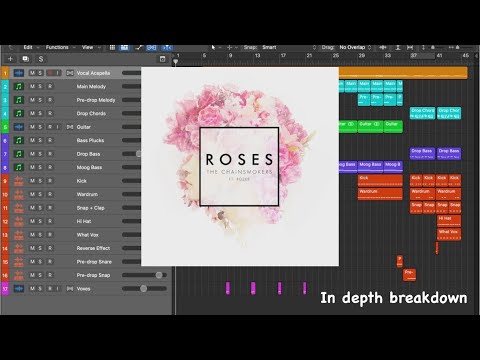The height and width of the screenshot is (360, 480).
Task: Click the Drop Chords instrument icon
Action: 19,113
